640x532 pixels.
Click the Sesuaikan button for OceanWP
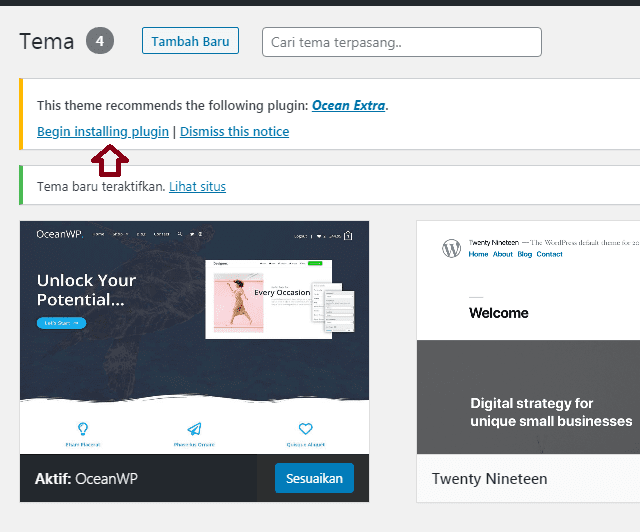coord(314,478)
